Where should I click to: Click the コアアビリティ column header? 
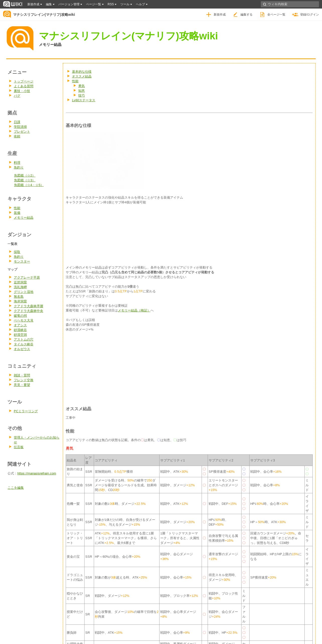click(x=127, y=460)
